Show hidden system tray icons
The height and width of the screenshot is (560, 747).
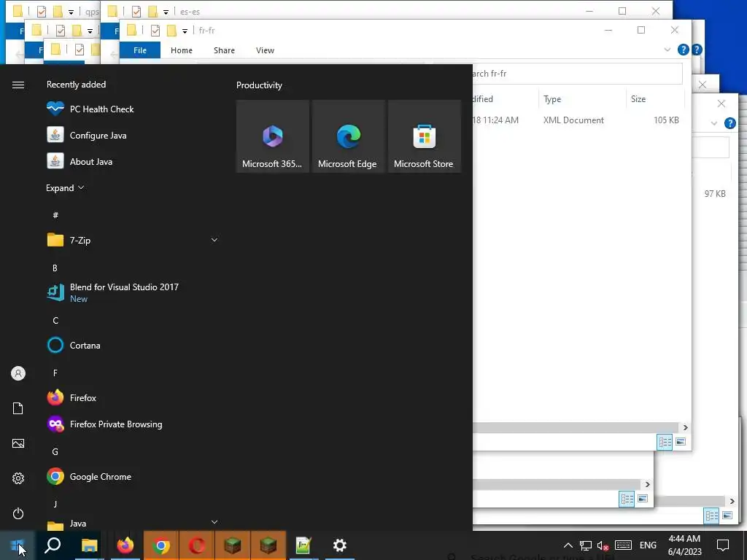[568, 545]
